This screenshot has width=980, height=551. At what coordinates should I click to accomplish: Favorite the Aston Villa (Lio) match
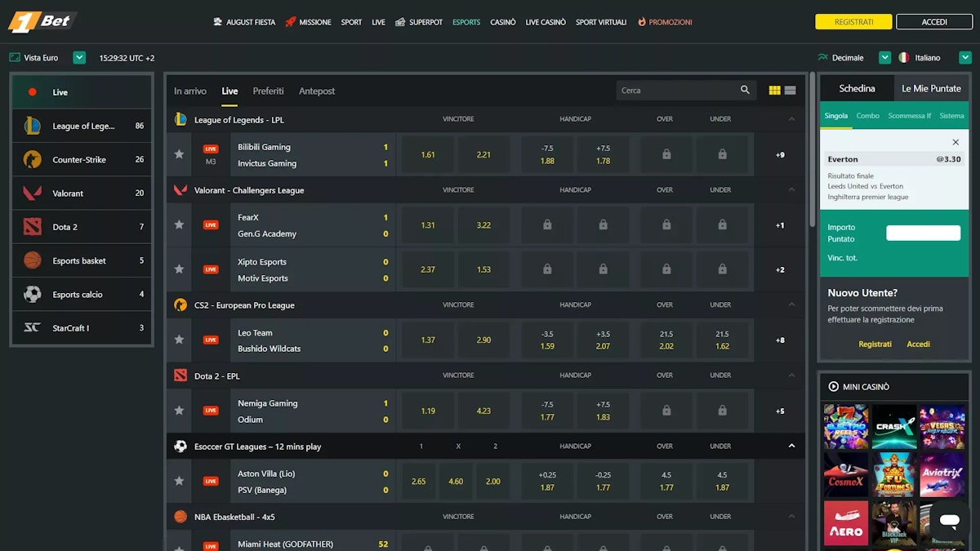pos(179,481)
